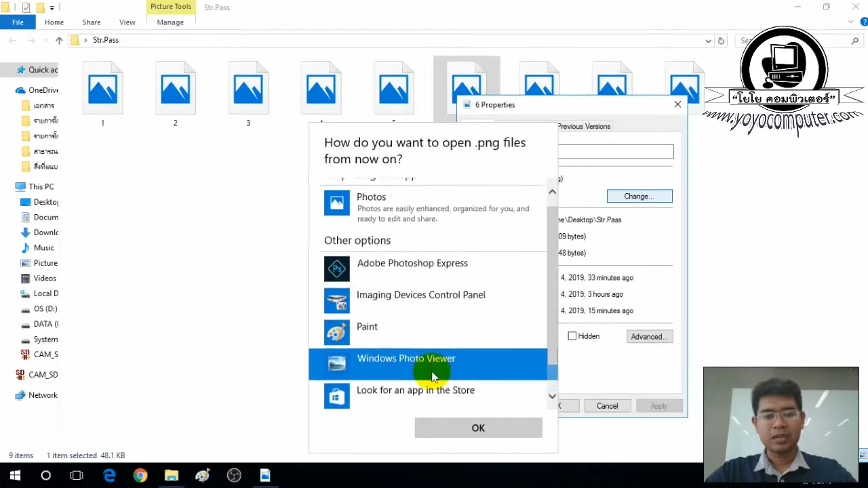
Task: Switch to the Previous Versions tab
Action: click(x=583, y=126)
